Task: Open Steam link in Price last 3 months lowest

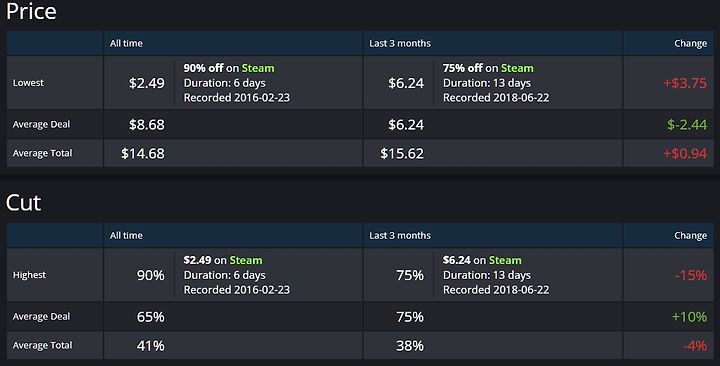Action: [x=517, y=68]
